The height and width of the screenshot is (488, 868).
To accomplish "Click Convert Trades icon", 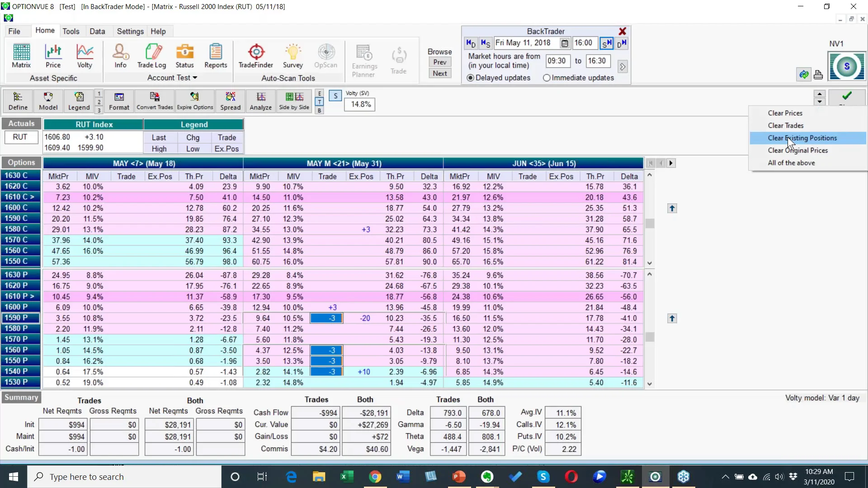I will pos(155,101).
